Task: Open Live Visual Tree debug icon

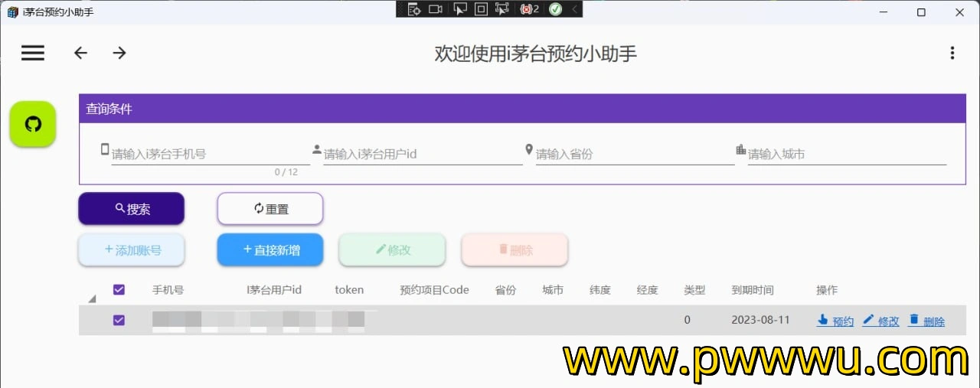Action: pos(413,9)
